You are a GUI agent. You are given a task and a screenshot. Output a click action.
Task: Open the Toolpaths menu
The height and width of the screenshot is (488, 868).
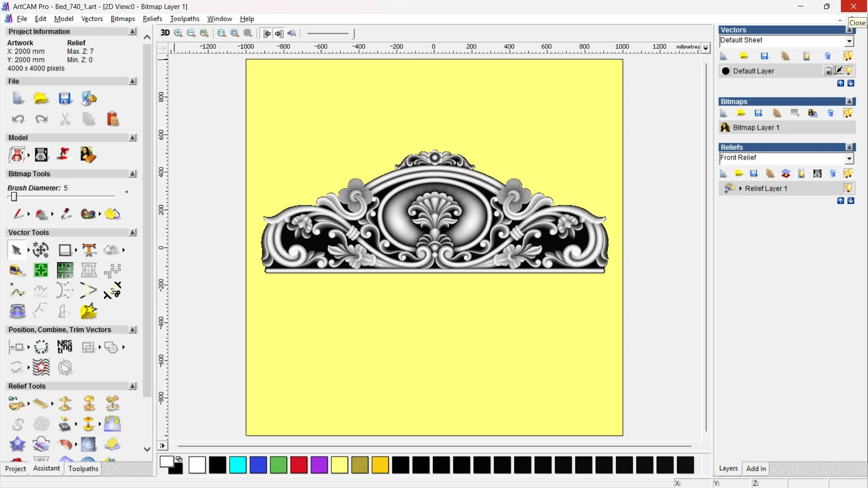coord(184,19)
